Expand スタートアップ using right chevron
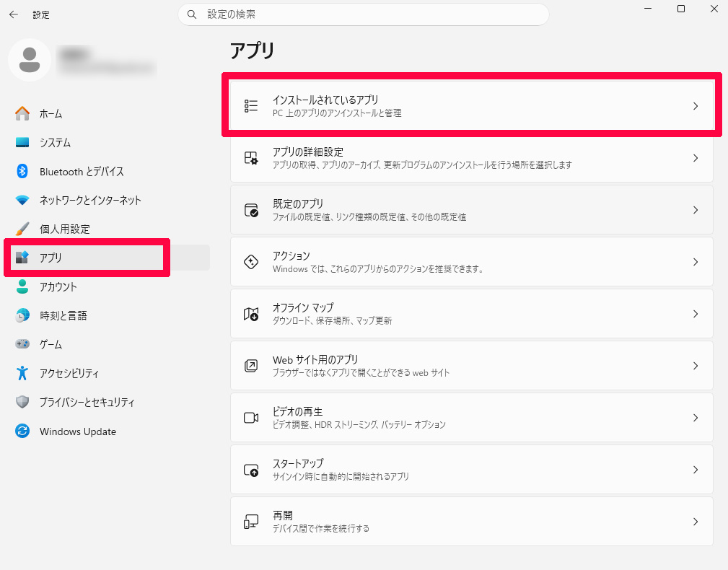The width and height of the screenshot is (728, 570). point(695,470)
